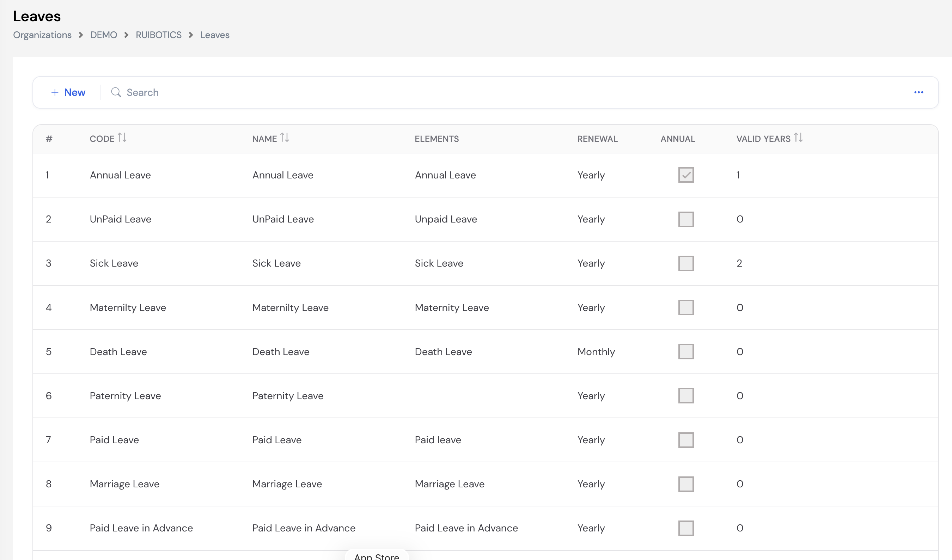Uncheck the Annual checkbox for Annual Leave
Image resolution: width=952 pixels, height=560 pixels.
coord(686,175)
